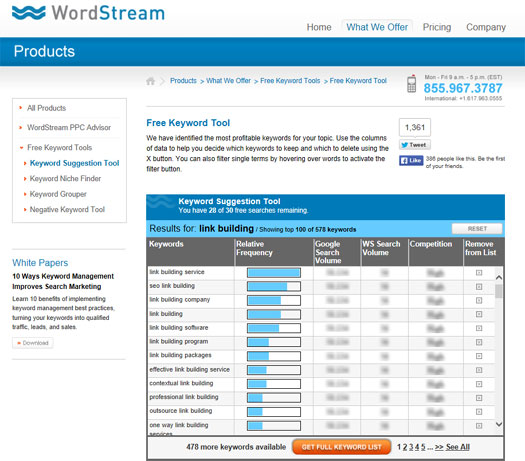Click the Relative Frequency column header
Screen dimensions: 525x461
click(x=274, y=252)
